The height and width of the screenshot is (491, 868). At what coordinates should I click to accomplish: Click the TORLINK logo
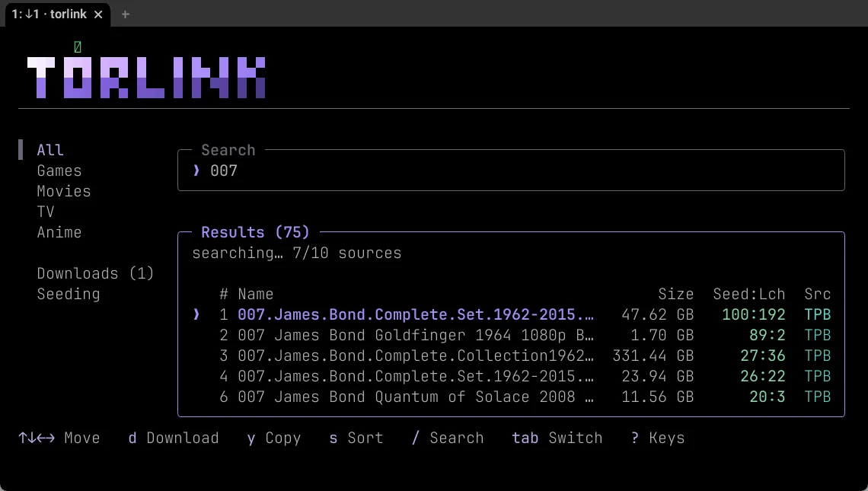pyautogui.click(x=147, y=78)
